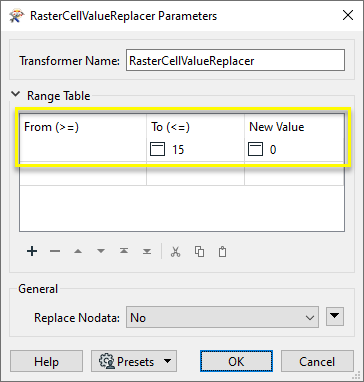
Task: Open the Replace Nodata dropdown
Action: tap(222, 318)
